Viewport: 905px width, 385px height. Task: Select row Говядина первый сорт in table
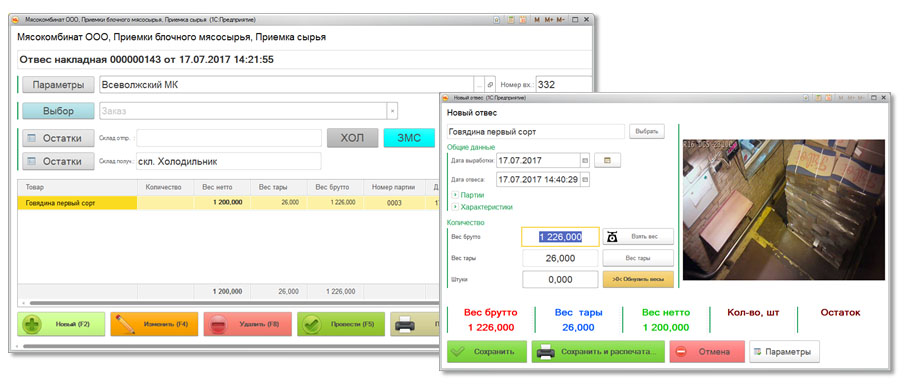point(228,203)
